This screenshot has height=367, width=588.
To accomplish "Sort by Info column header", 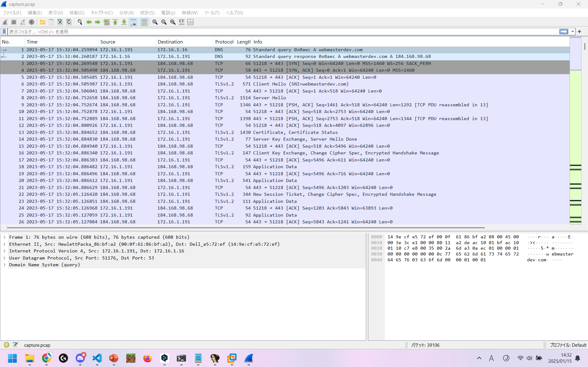I will (411, 42).
